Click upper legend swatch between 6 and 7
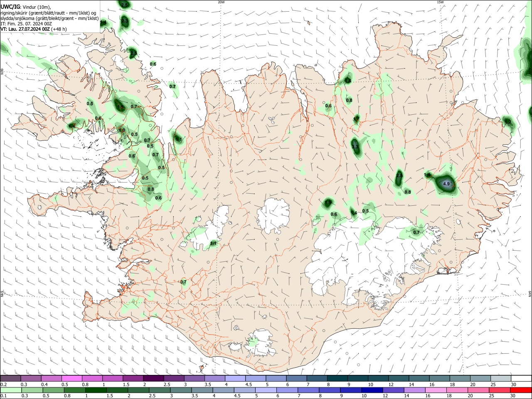The image size is (532, 399). (296, 379)
